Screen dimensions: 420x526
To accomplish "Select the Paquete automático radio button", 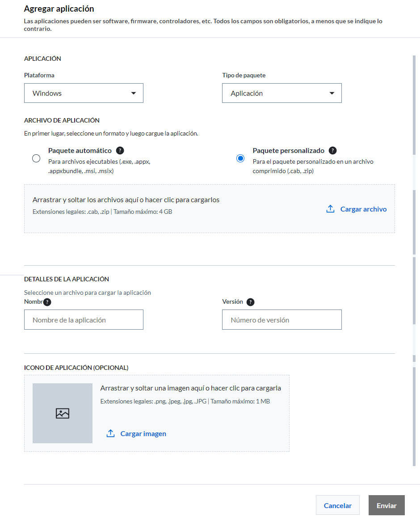I will pos(36,158).
